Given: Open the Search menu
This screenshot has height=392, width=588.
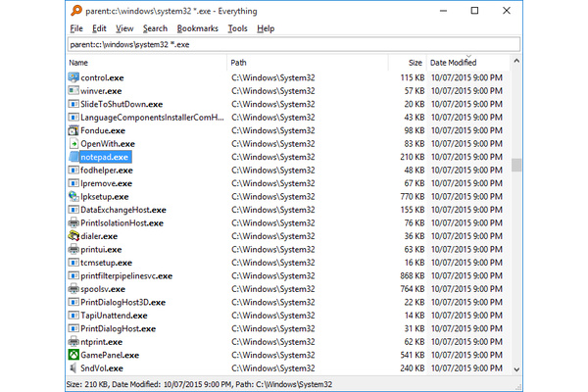Looking at the screenshot, I should 155,28.
